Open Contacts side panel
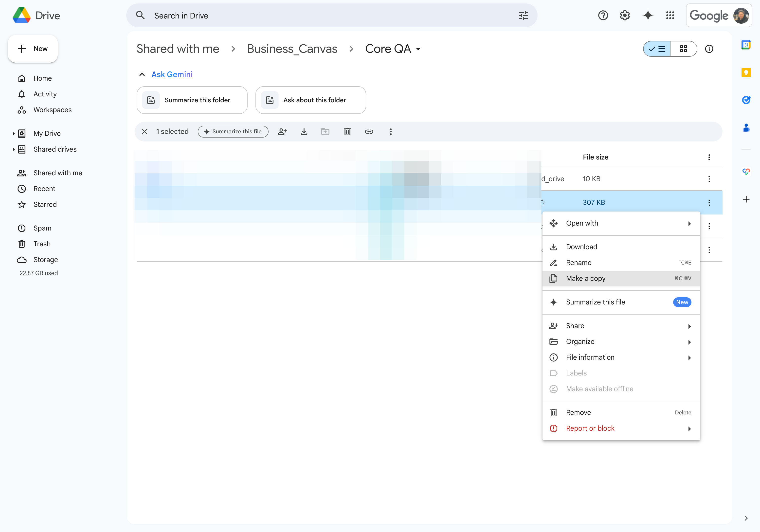Viewport: 760px width, 532px height. coord(746,127)
